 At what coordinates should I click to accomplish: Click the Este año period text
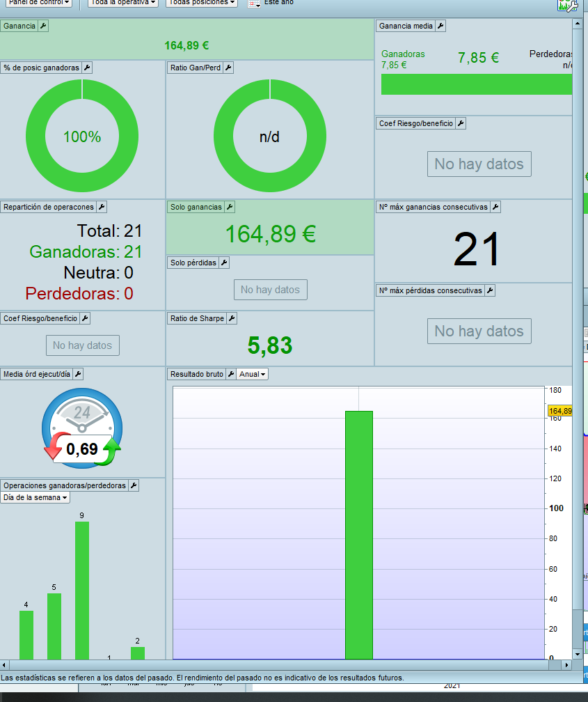click(x=279, y=3)
